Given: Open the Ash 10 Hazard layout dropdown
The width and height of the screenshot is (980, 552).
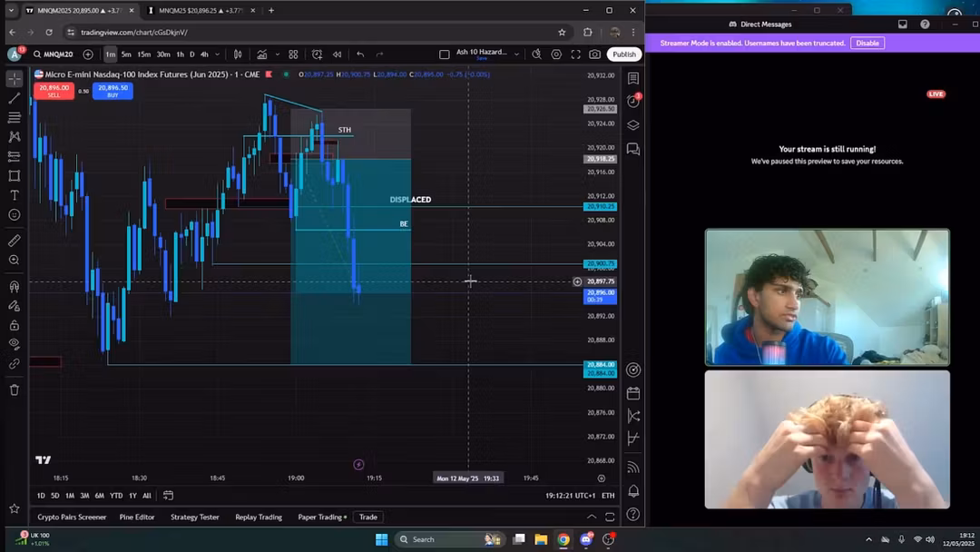Looking at the screenshot, I should [516, 54].
